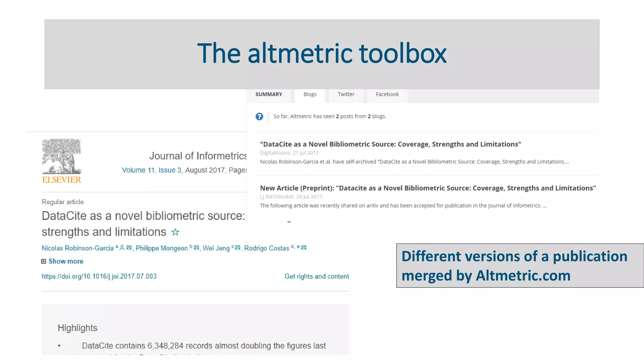
Task: Star the DataCite article title
Action: [x=175, y=232]
